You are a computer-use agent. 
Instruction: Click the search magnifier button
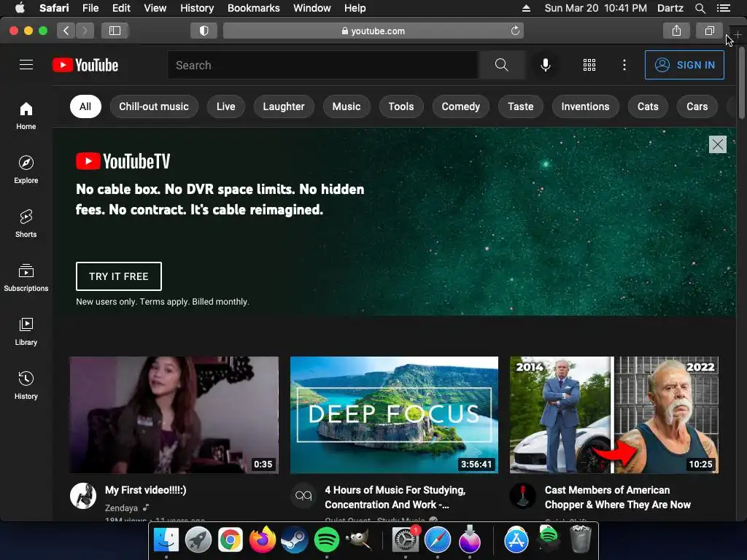coord(502,65)
